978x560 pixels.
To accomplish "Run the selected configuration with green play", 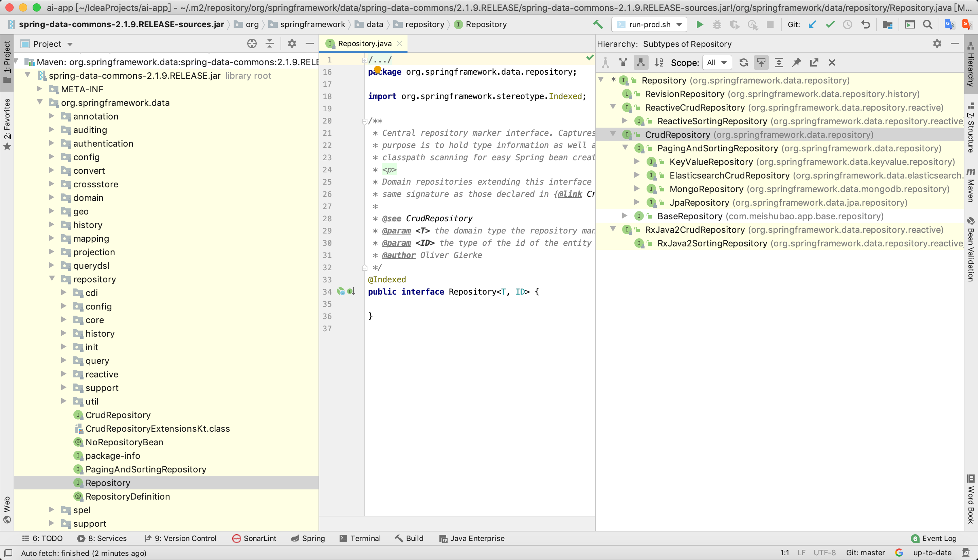I will tap(700, 24).
